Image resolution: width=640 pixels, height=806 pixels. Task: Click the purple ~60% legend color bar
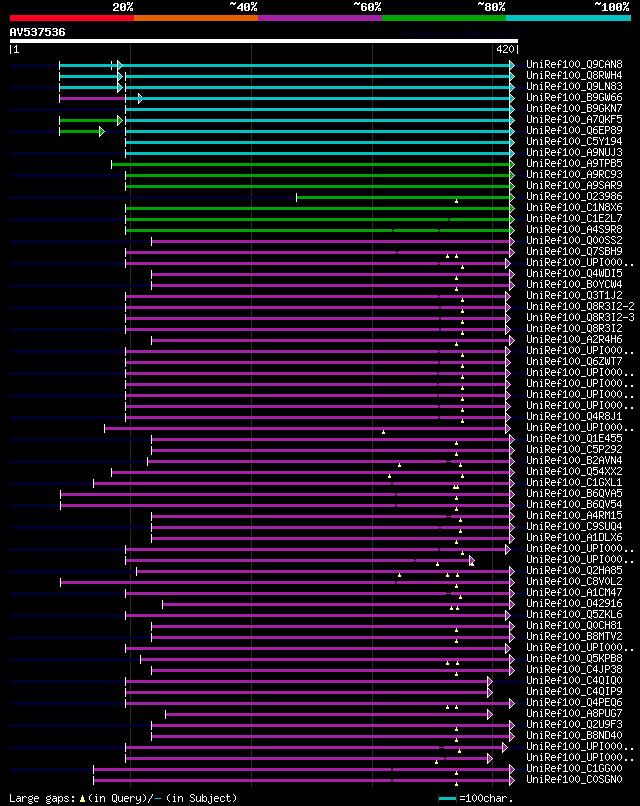pyautogui.click(x=320, y=18)
